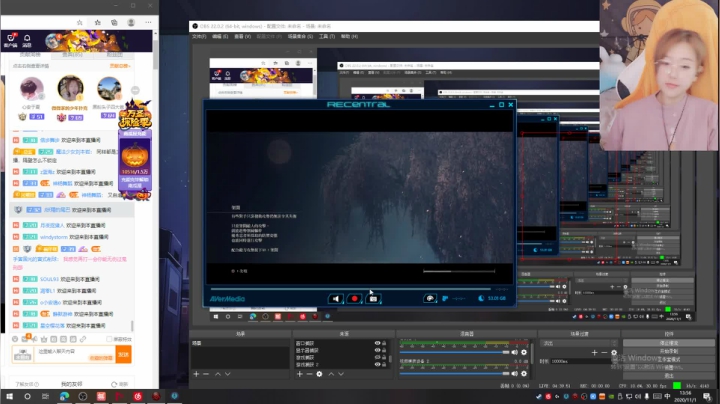Click the 开始录制 button in OBS
This screenshot has width=720, height=404.
[x=669, y=351]
